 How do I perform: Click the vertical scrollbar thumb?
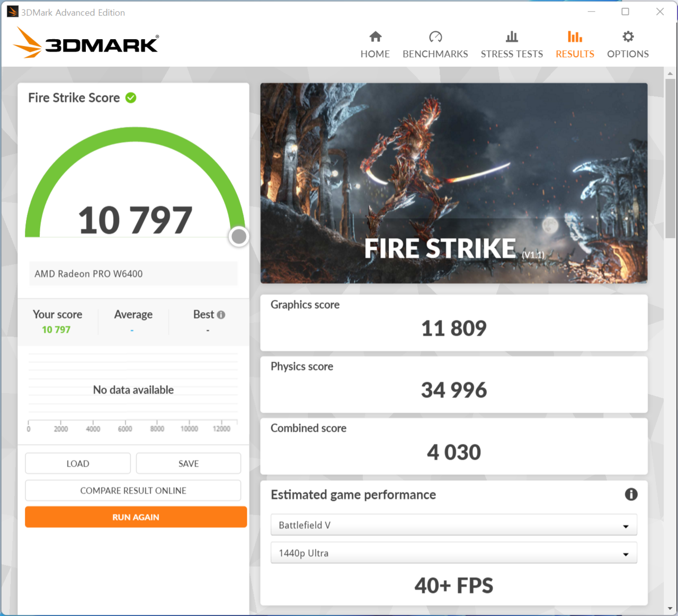[x=670, y=158]
